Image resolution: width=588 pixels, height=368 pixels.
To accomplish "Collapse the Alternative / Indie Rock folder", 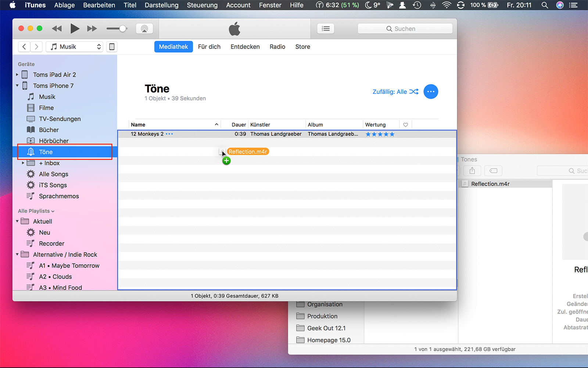I will [17, 255].
